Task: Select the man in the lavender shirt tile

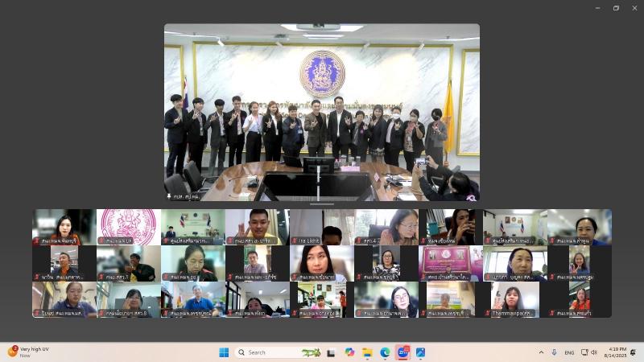Action: 257,263
